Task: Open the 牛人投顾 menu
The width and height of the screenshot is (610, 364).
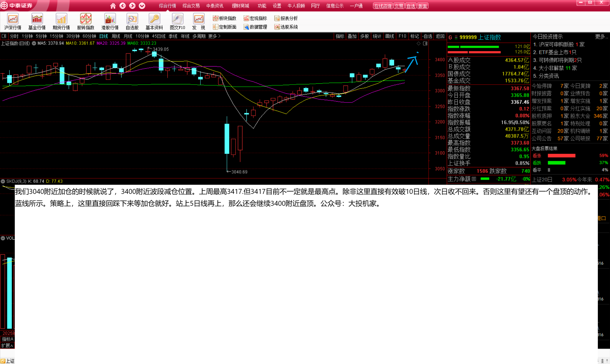Action: [296, 6]
